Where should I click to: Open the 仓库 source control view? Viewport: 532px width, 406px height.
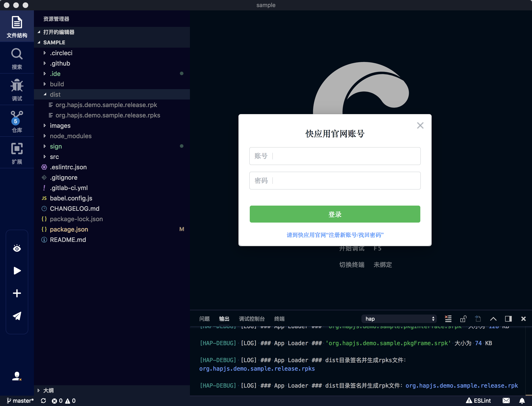[17, 122]
